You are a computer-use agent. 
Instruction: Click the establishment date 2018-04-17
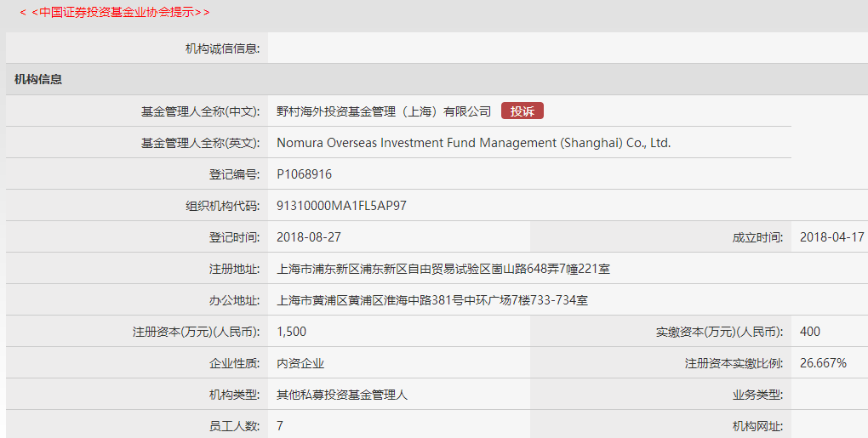click(832, 237)
